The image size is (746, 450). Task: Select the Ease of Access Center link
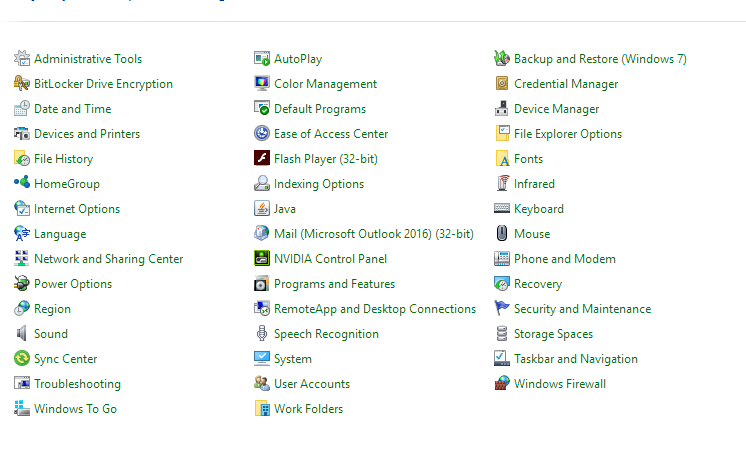point(331,134)
